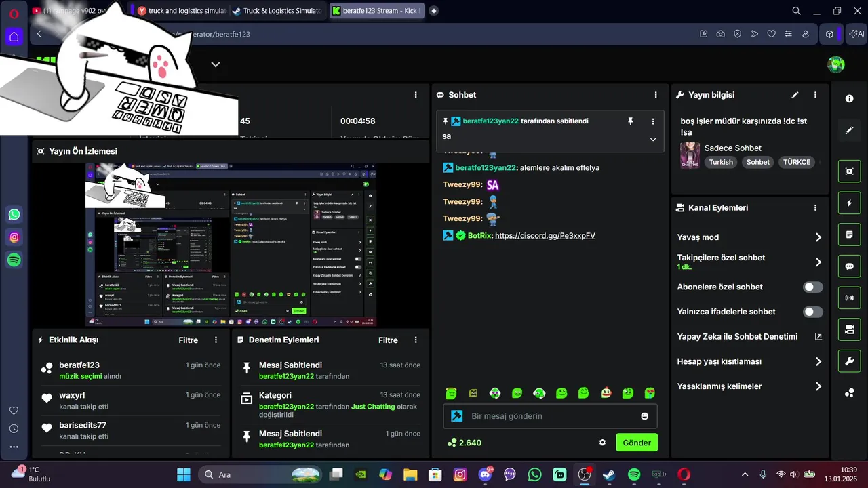Open Windows Start menu
This screenshot has height=488, width=868.
point(184,474)
